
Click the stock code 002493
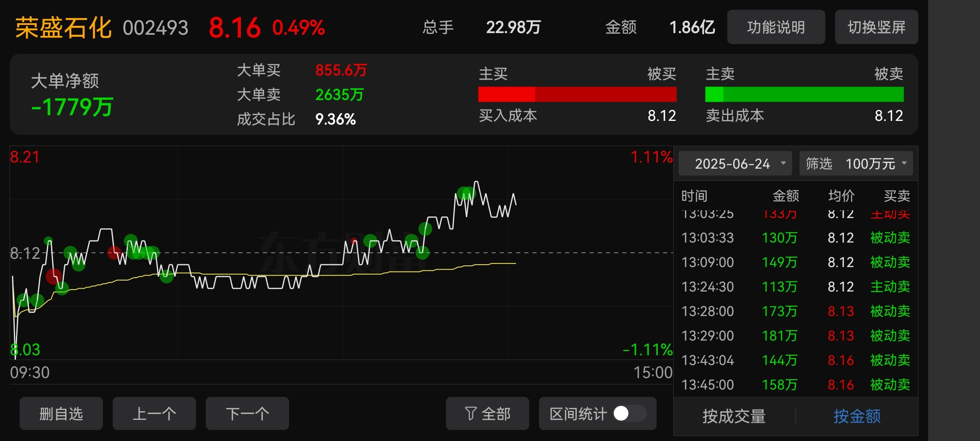pyautogui.click(x=156, y=28)
